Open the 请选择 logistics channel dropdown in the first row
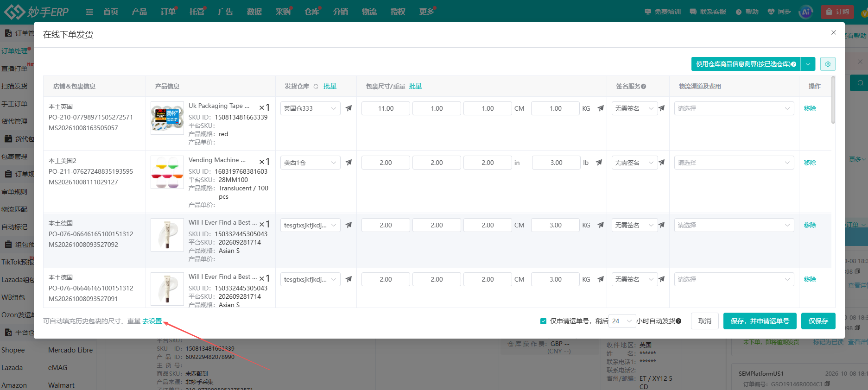This screenshot has width=868, height=390. pos(734,108)
